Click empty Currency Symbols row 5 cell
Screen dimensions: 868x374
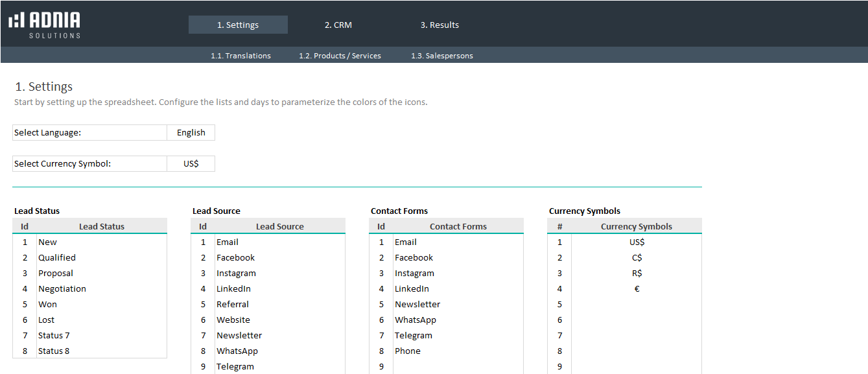[x=636, y=305]
